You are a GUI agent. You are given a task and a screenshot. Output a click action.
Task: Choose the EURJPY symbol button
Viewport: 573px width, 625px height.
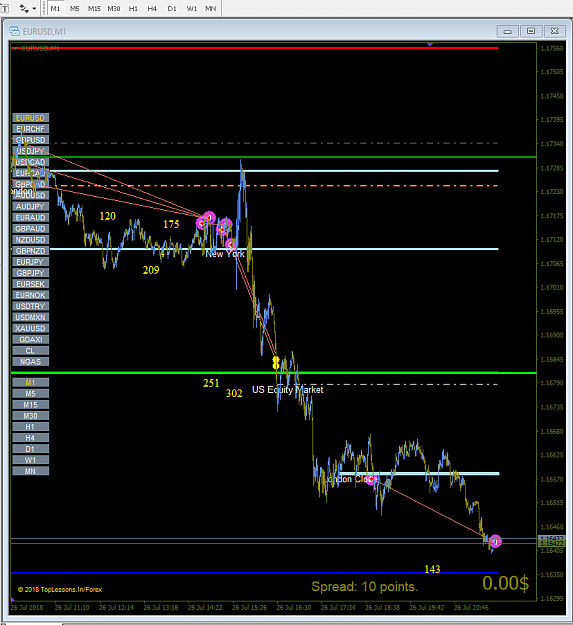[31, 262]
